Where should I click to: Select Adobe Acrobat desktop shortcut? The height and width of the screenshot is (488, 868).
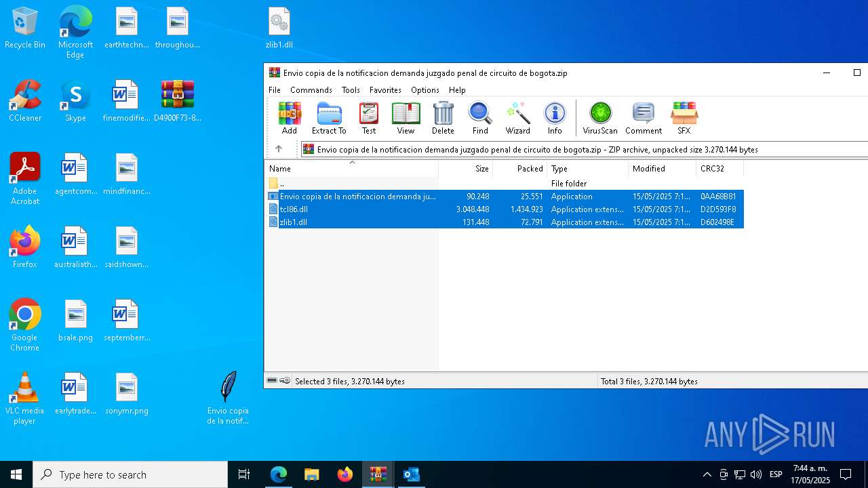coord(25,179)
